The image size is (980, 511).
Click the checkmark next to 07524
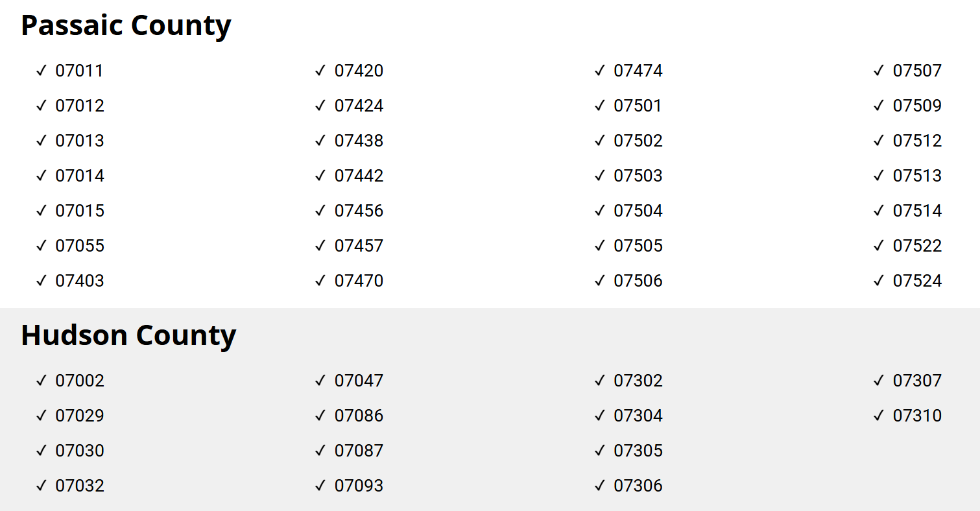pyautogui.click(x=879, y=281)
